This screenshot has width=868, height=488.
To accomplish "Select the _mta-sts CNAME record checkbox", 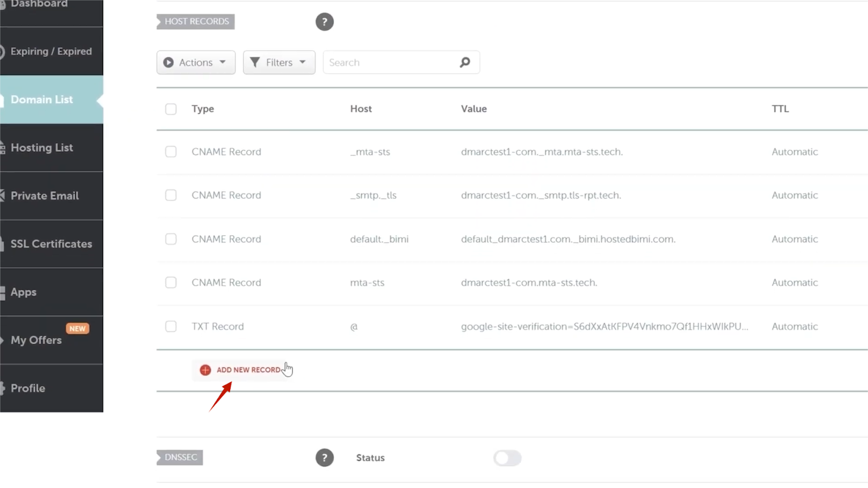I will 171,152.
